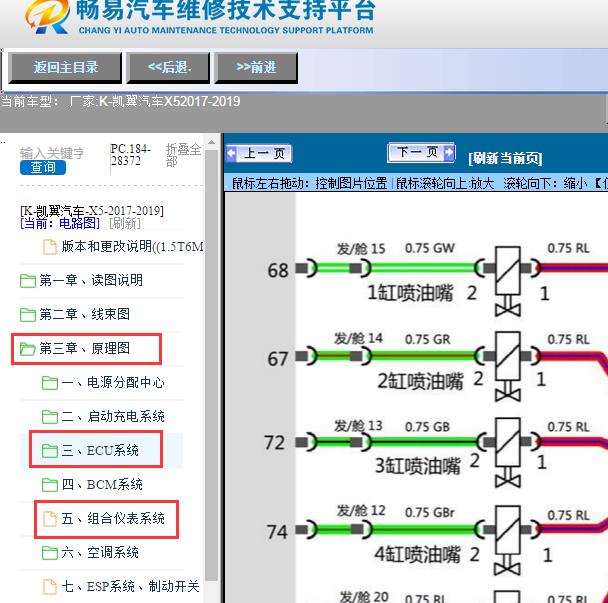This screenshot has width=608, height=603.
Task: Click the folder icon beside 电源分配中心
Action: pos(50,383)
